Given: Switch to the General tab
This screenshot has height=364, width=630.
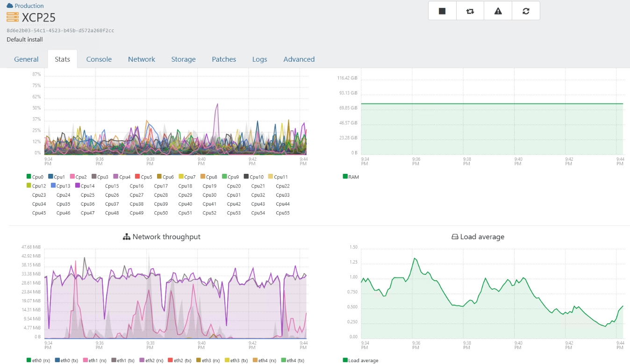Looking at the screenshot, I should (x=26, y=59).
